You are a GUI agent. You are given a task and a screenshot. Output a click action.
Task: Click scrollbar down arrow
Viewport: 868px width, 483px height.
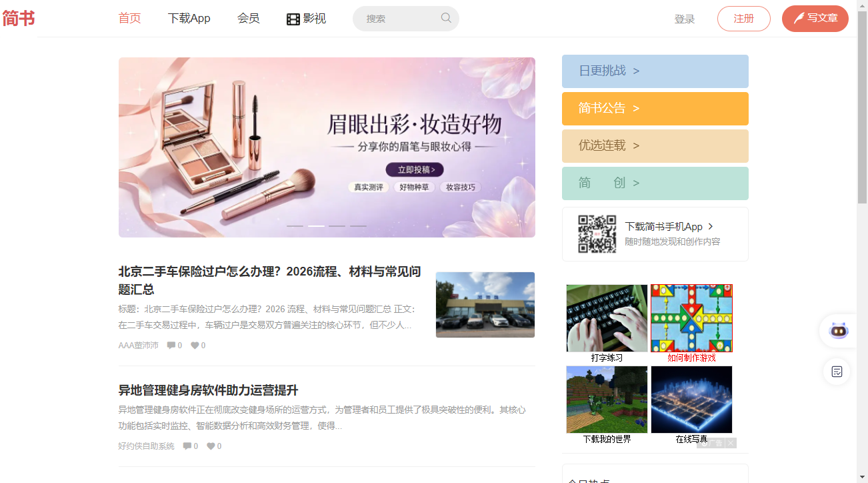point(862,478)
